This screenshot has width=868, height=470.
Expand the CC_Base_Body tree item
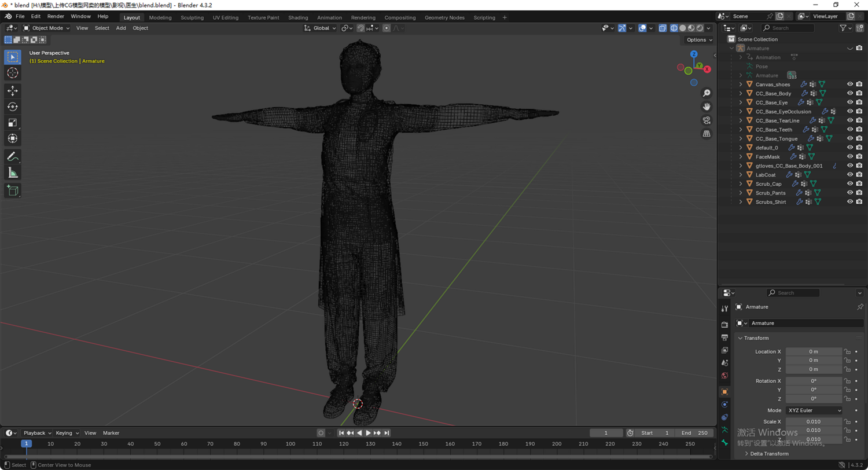click(x=741, y=94)
